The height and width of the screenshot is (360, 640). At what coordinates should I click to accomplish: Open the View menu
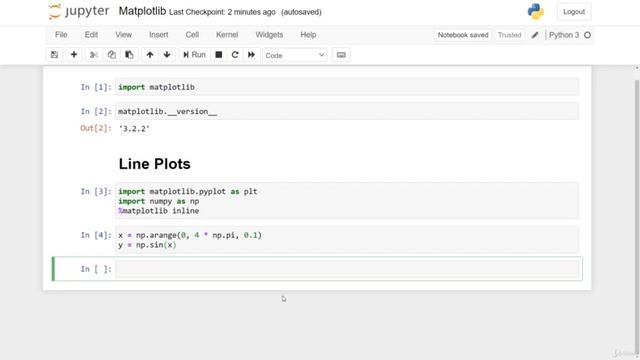[123, 35]
